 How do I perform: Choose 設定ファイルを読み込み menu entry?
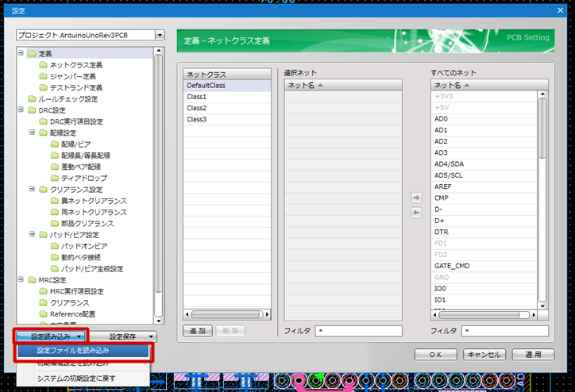point(83,351)
